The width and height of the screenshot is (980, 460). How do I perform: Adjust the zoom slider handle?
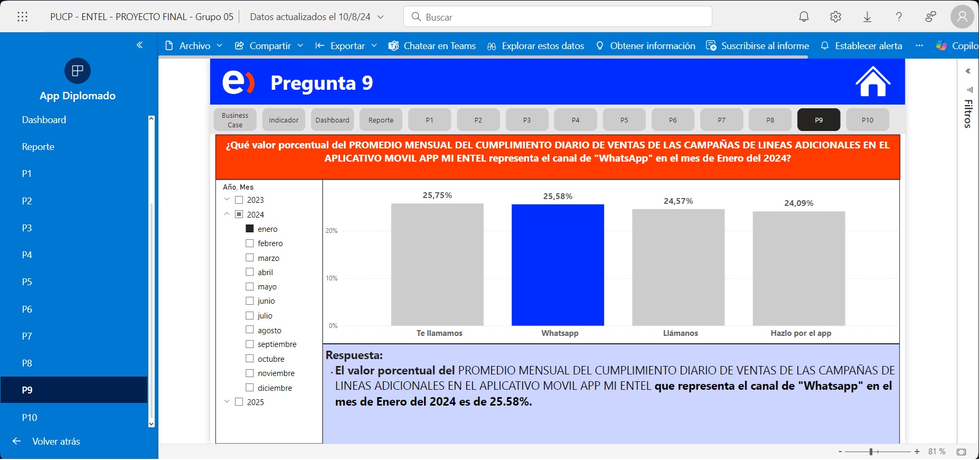pyautogui.click(x=872, y=452)
